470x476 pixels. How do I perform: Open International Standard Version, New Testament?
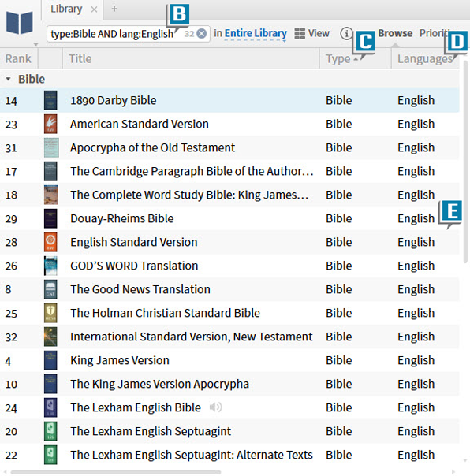(x=192, y=337)
